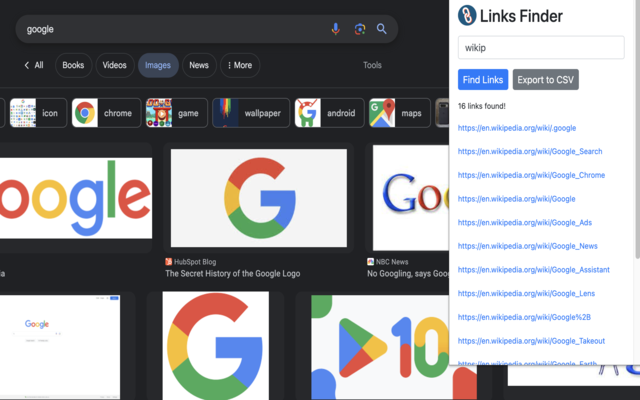The width and height of the screenshot is (640, 400).
Task: Open the Google_Takeout Wikipedia link
Action: pyautogui.click(x=531, y=341)
